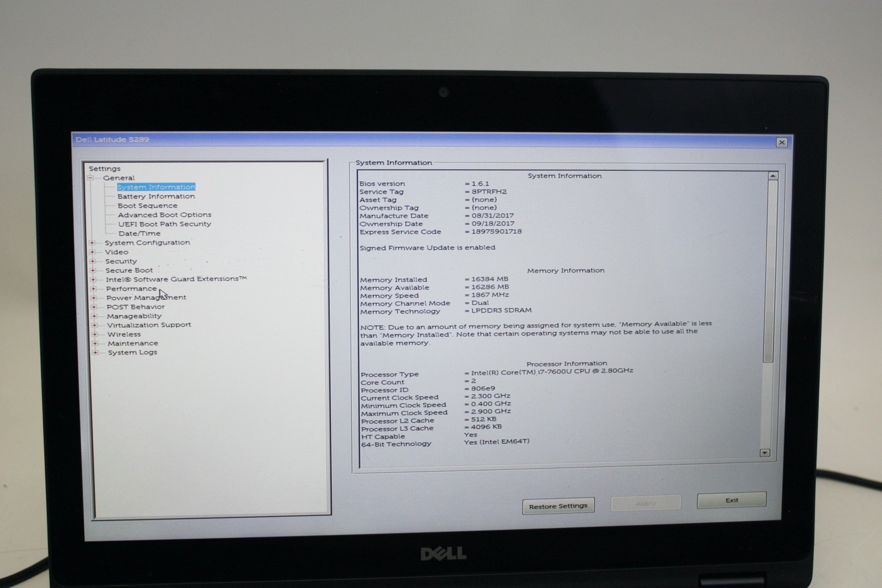Click the Bios version value 1.6.1

480,184
